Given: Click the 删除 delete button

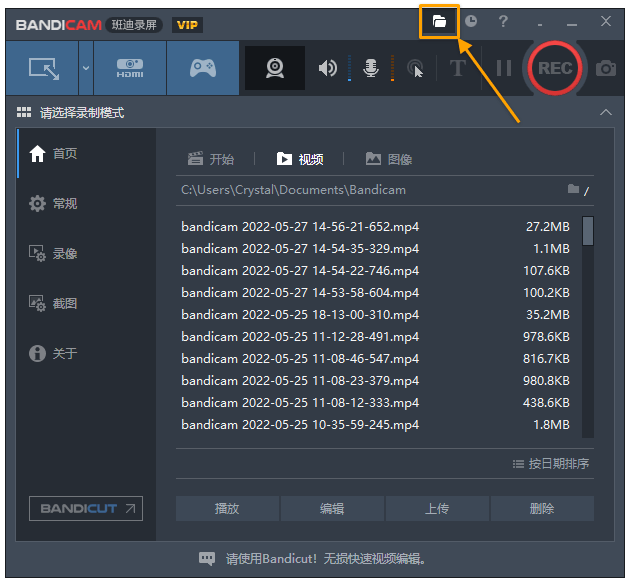Looking at the screenshot, I should tap(542, 508).
